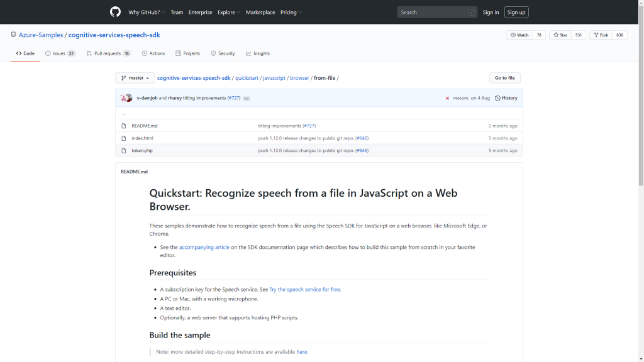
Task: Click the Sign up button
Action: click(516, 13)
